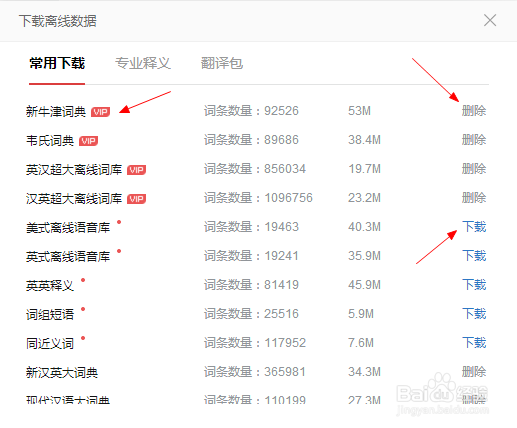Select the 词组短语 entry name
517x428 pixels.
point(50,314)
